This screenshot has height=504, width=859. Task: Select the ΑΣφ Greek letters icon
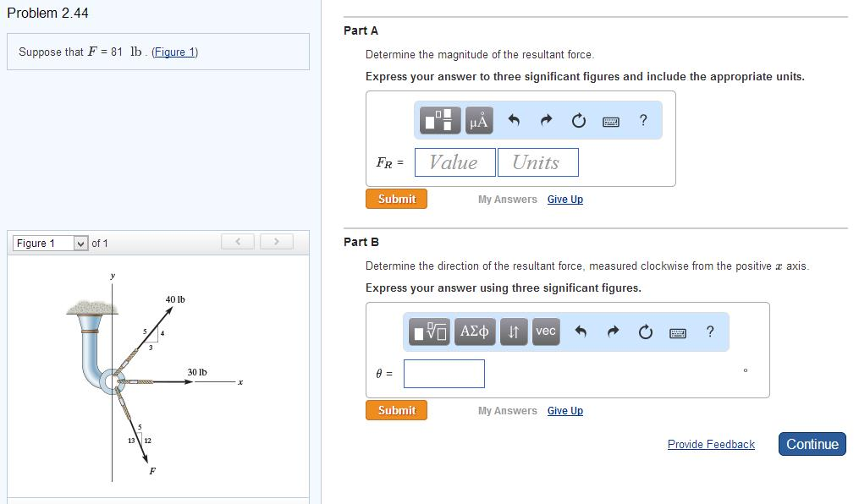[473, 331]
